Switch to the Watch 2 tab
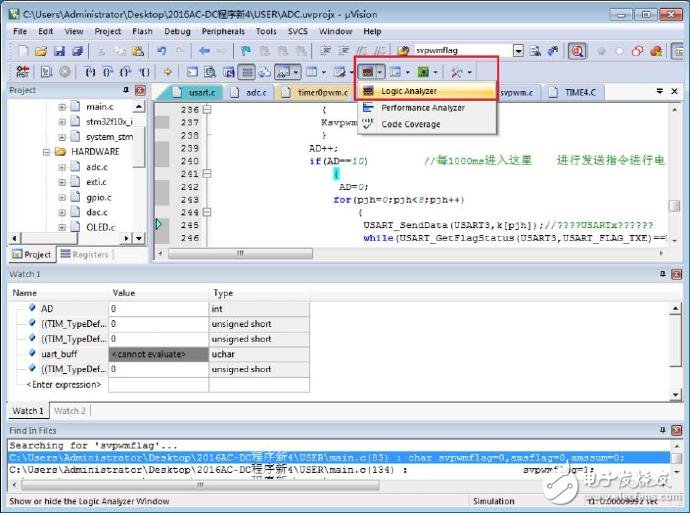This screenshot has width=690, height=513. pos(70,411)
